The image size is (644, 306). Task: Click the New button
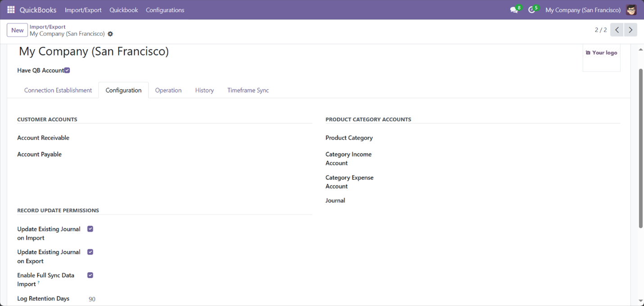pyautogui.click(x=17, y=30)
